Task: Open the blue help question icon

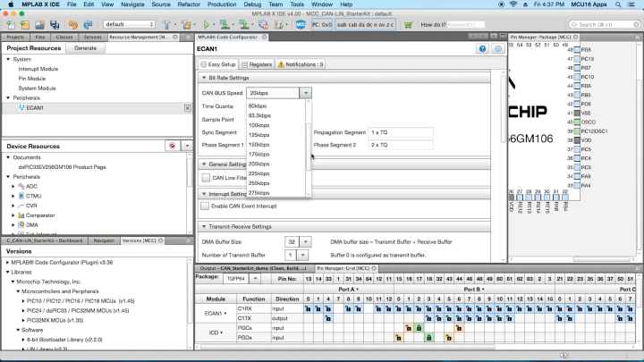Action: click(482, 49)
